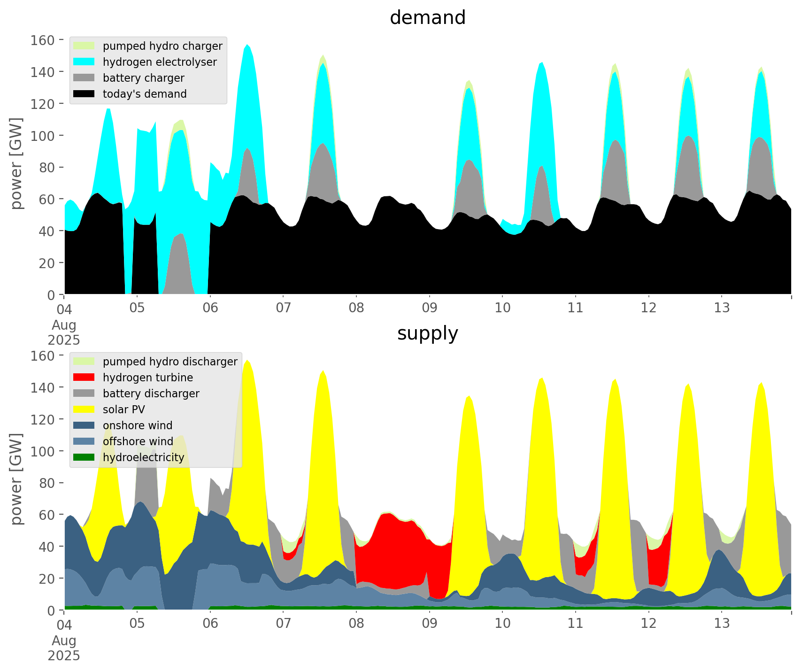Click the 160 y-axis tick on demand chart
801x672 pixels.
(x=43, y=40)
